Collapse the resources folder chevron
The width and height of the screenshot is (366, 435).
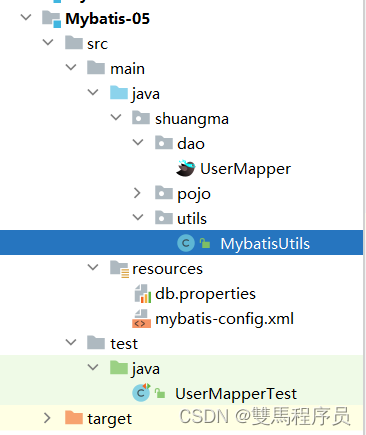tap(93, 267)
